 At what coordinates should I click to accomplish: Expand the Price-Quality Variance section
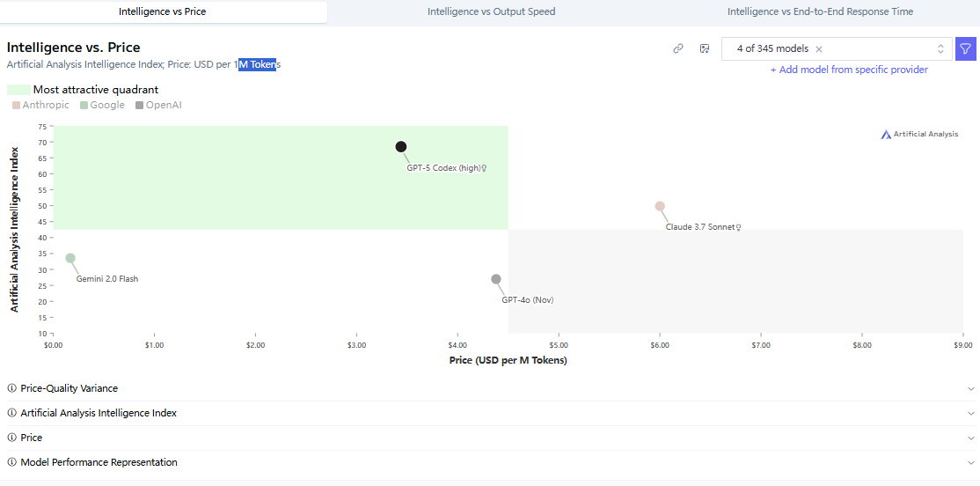tap(490, 388)
